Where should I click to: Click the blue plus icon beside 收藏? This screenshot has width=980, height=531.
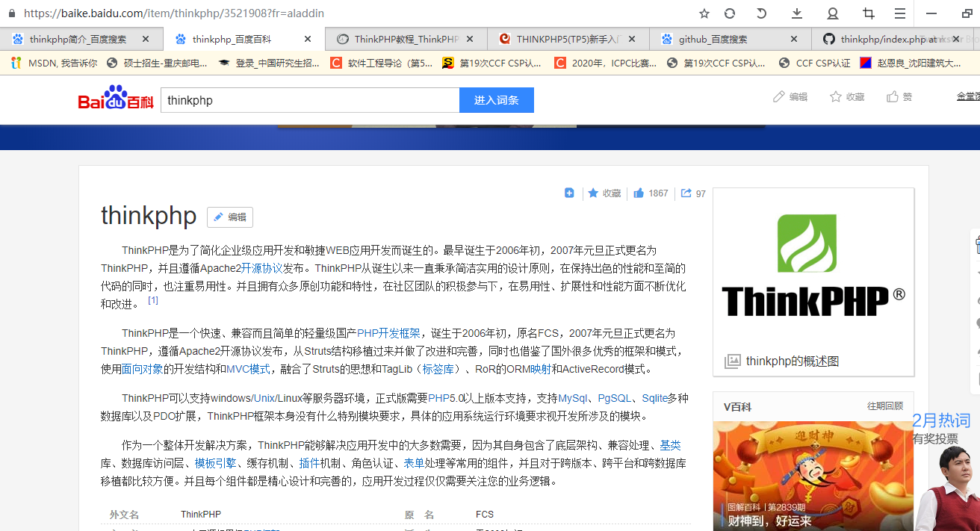click(x=569, y=193)
